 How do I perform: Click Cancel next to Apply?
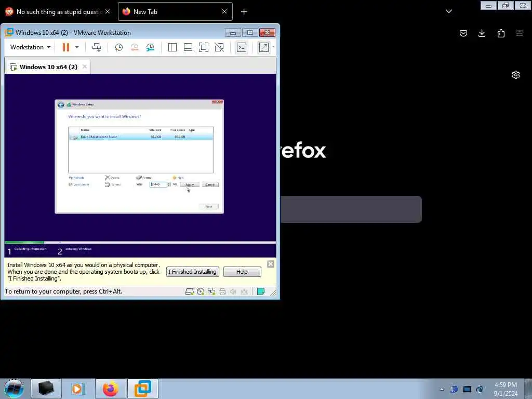pos(210,184)
